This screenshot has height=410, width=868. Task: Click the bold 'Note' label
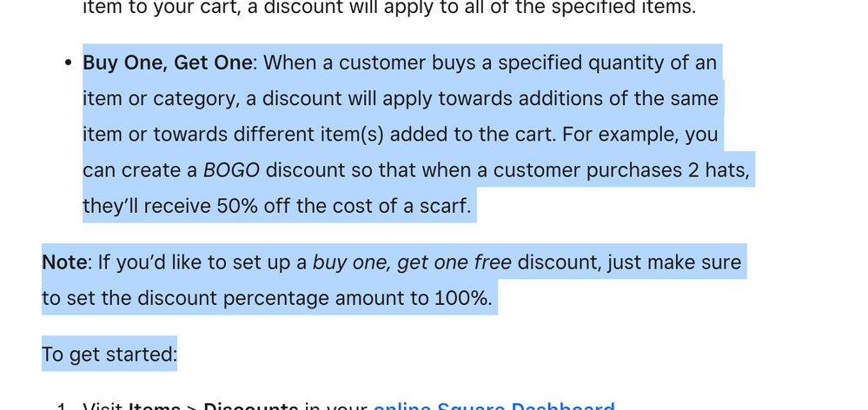click(x=64, y=262)
